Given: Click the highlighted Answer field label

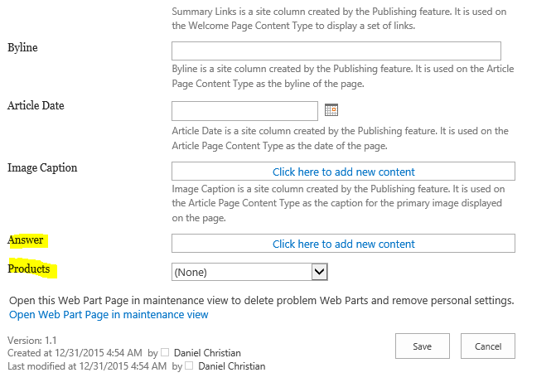Looking at the screenshot, I should tap(26, 240).
